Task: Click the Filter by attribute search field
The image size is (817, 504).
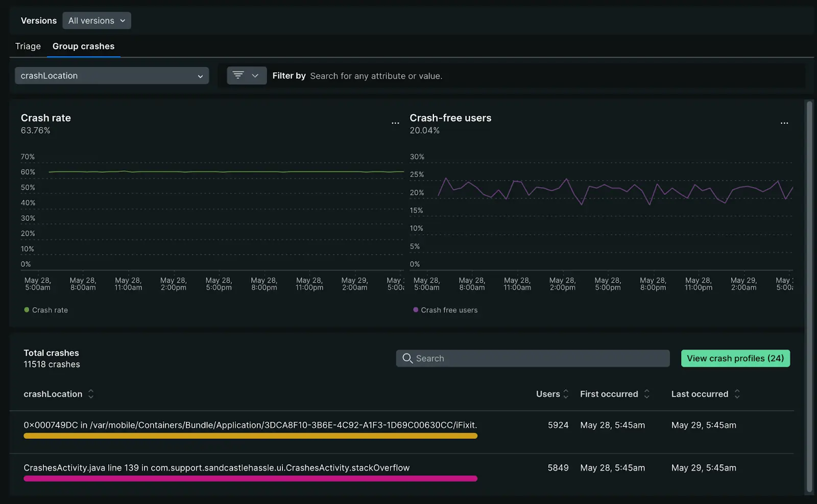Action: 376,76
